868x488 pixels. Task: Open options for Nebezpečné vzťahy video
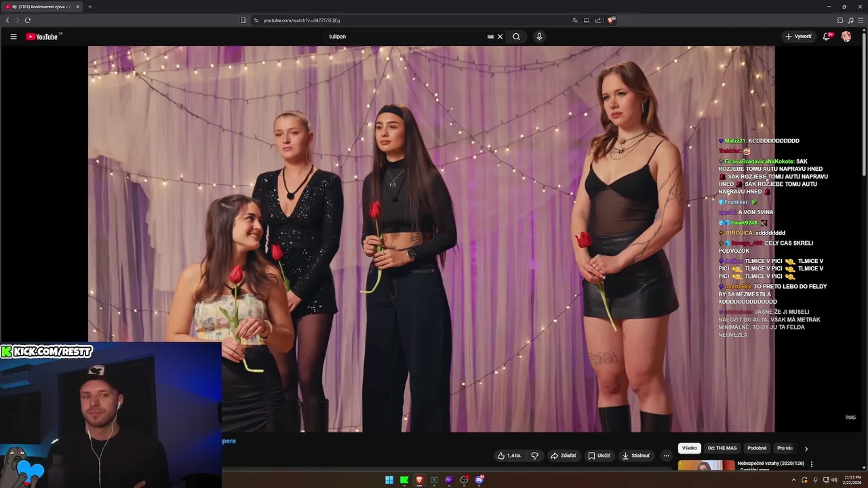(812, 464)
